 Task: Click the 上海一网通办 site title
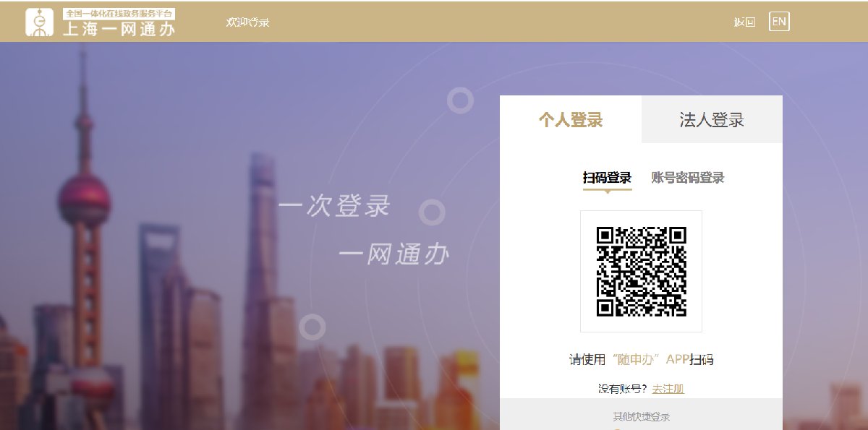pos(119,28)
